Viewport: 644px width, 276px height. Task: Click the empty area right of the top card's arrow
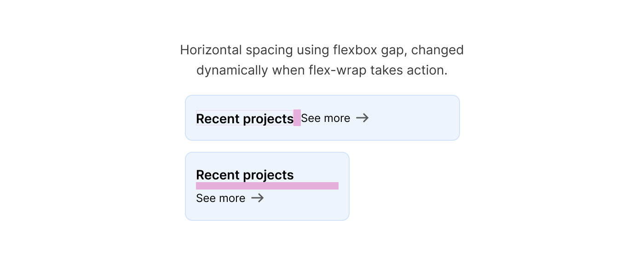pyautogui.click(x=414, y=118)
